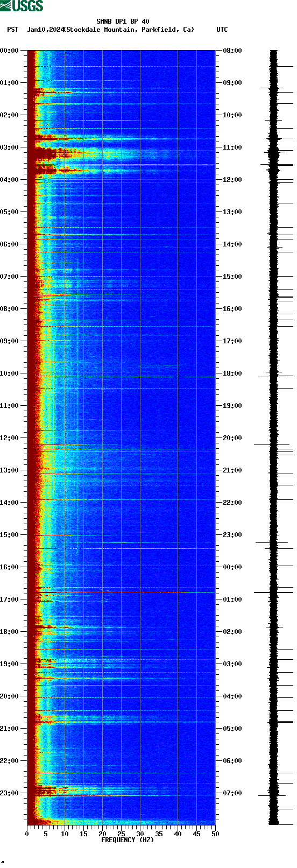The image size is (297, 868).
Task: Click the '50' frequency tick label
Action: tap(215, 834)
